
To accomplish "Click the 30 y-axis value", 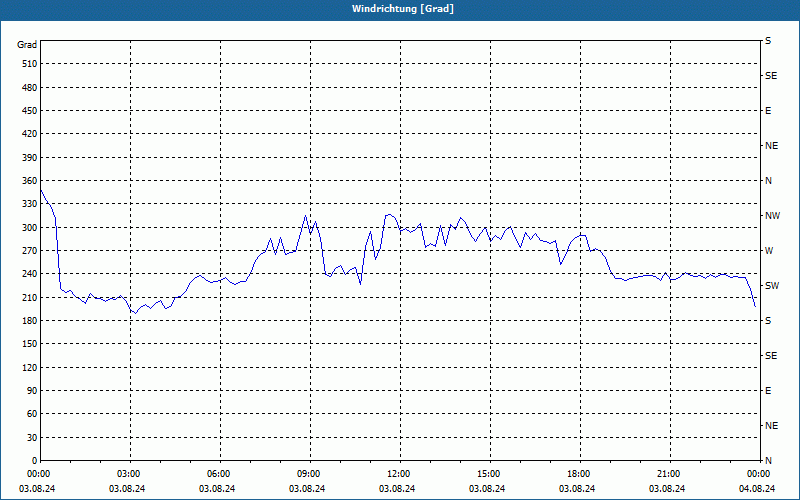I will pyautogui.click(x=32, y=438).
